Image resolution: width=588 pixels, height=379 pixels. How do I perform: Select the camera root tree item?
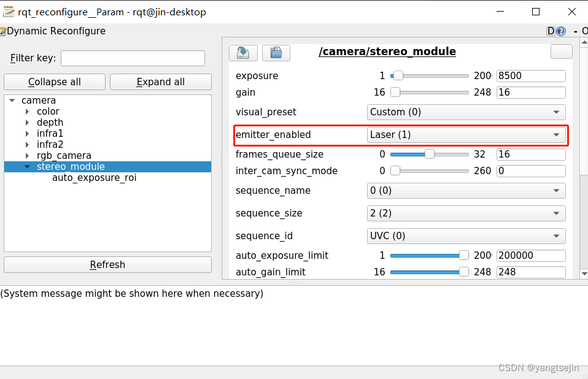coord(39,101)
